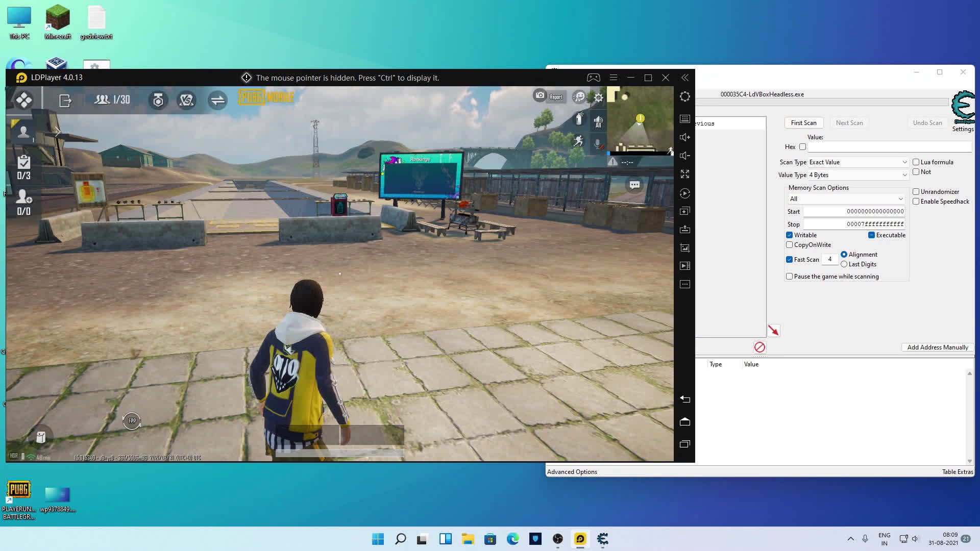Enable the Executable memory scan checkbox
This screenshot has height=551, width=980.
(x=871, y=235)
